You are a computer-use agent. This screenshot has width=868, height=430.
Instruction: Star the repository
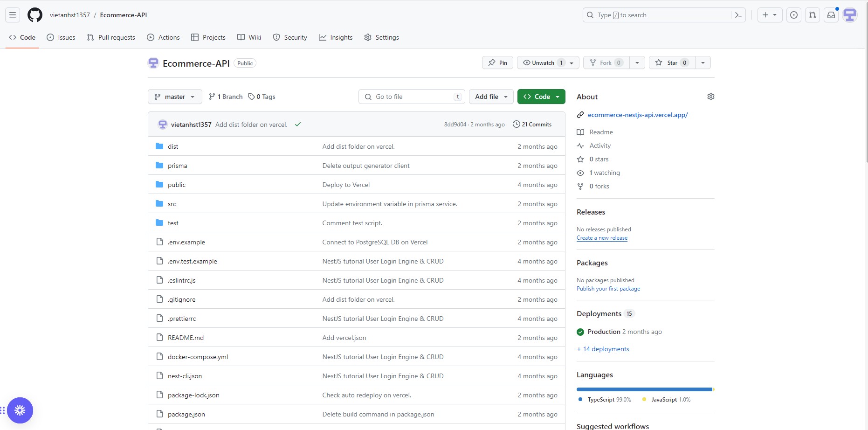[x=672, y=62]
